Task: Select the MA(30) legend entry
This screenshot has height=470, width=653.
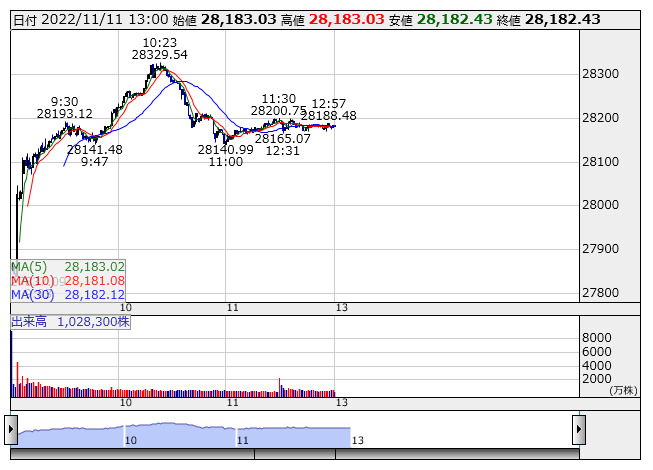Action: point(68,295)
